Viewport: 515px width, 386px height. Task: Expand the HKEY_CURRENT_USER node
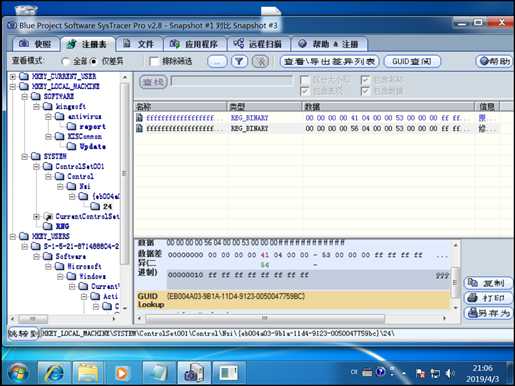pos(13,76)
